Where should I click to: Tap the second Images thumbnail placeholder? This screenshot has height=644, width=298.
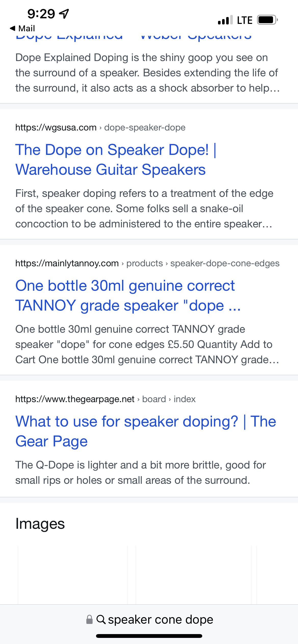click(194, 575)
